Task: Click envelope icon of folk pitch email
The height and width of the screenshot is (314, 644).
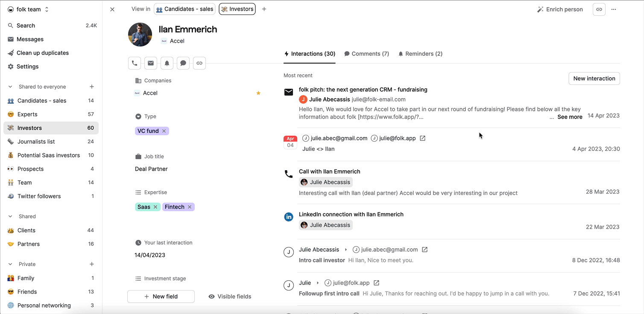Action: pyautogui.click(x=289, y=92)
